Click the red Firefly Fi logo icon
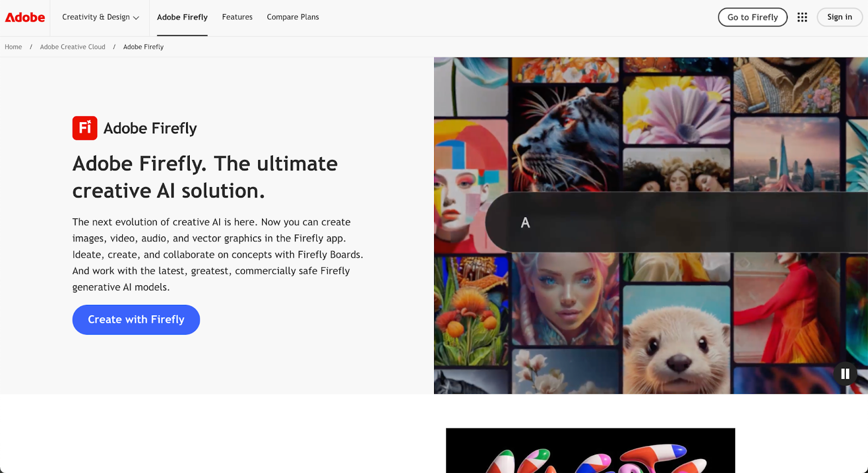Image resolution: width=868 pixels, height=473 pixels. (x=85, y=128)
